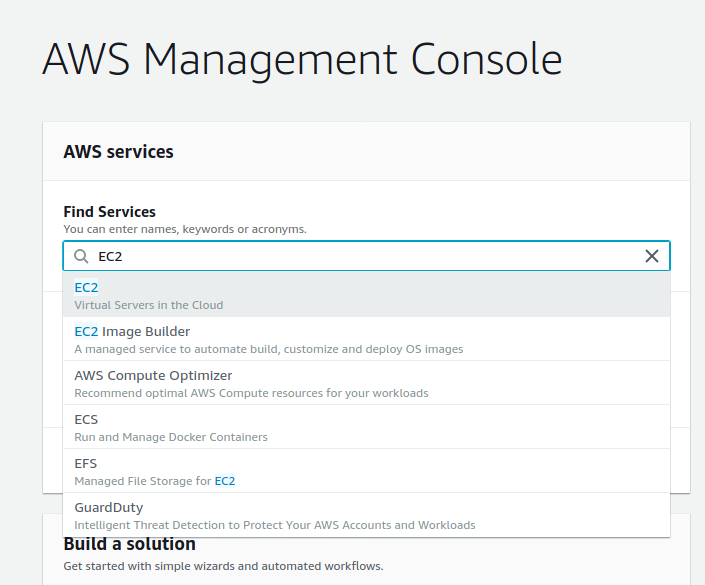
Task: Click the AWS Management Console heading
Action: point(302,60)
